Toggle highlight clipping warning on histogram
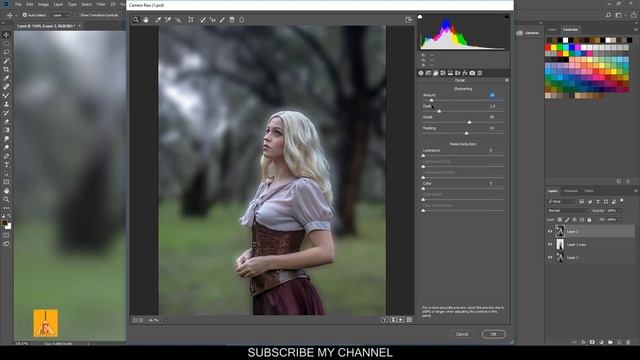This screenshot has width=640, height=360. 507,17
